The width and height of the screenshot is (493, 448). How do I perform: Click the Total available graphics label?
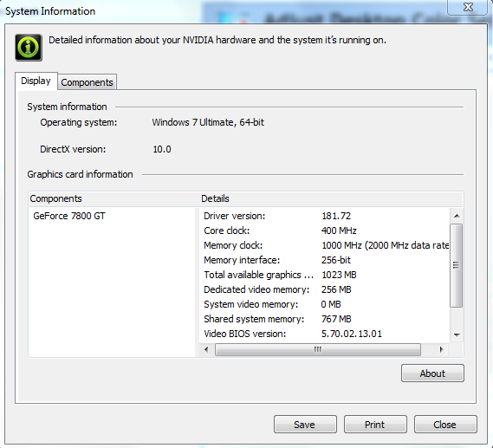point(258,275)
